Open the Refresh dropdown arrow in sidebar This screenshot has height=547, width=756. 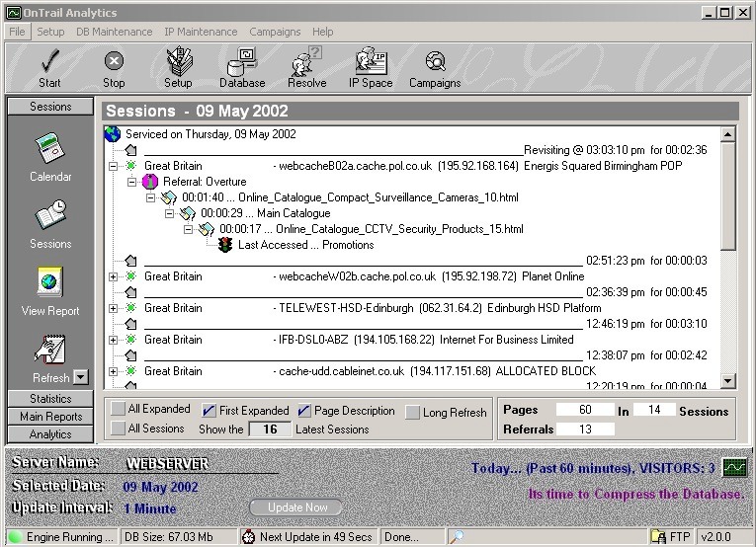pyautogui.click(x=81, y=377)
